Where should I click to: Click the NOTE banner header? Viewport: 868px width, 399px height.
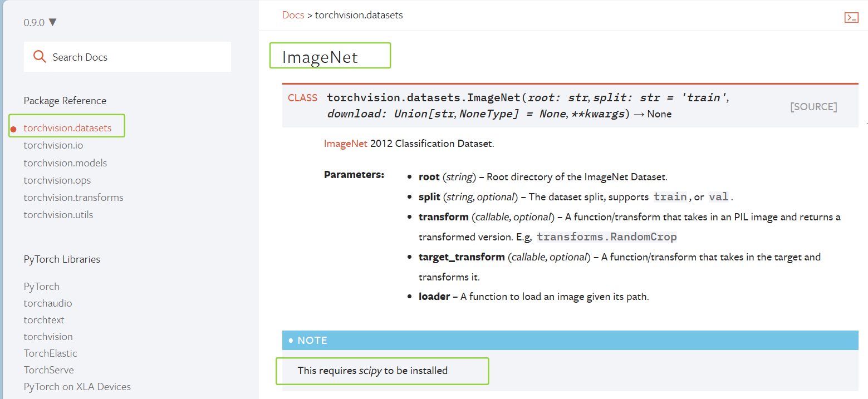click(x=570, y=340)
